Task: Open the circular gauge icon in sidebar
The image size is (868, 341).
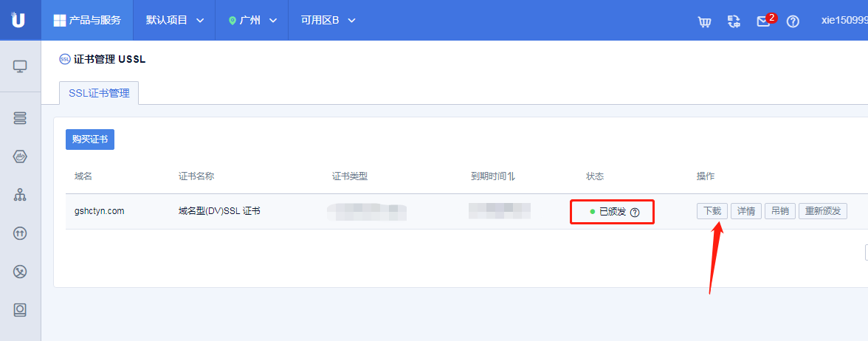Action: tap(20, 272)
